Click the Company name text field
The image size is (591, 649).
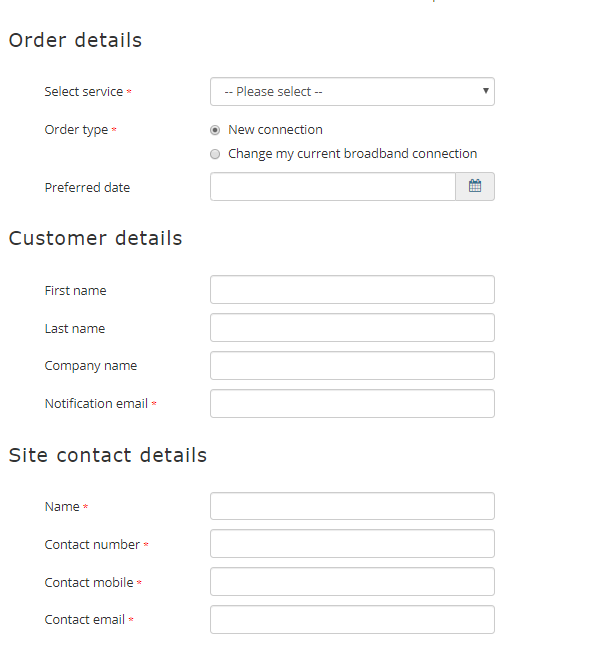coord(352,366)
